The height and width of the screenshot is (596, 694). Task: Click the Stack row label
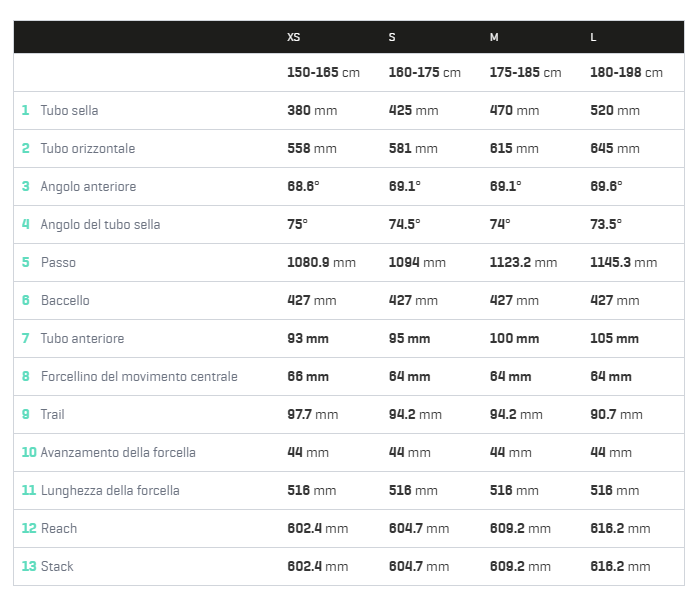click(x=57, y=567)
